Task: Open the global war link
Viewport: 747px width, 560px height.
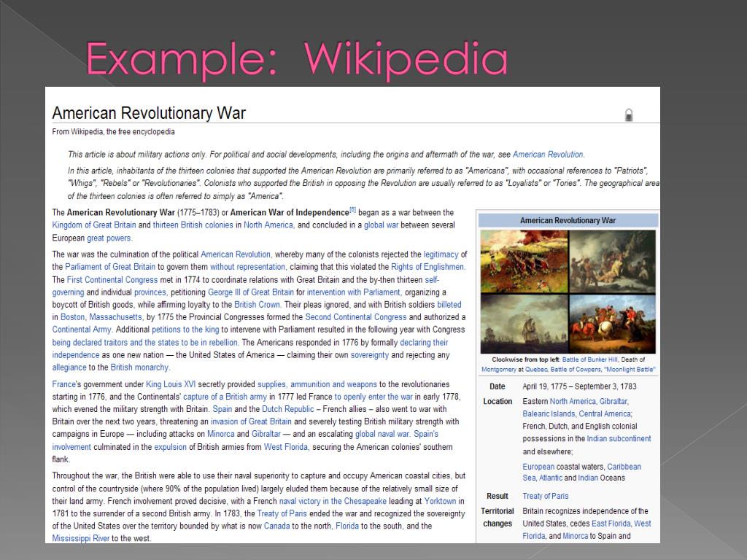Action: (x=381, y=225)
